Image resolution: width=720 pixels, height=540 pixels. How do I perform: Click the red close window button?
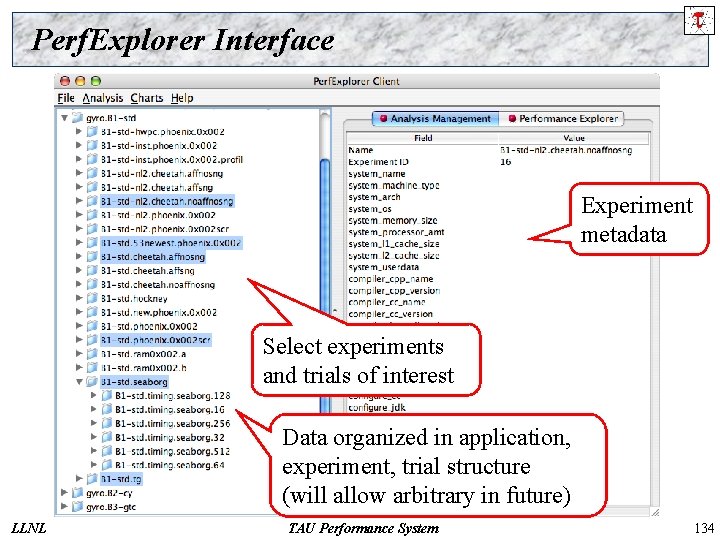65,81
